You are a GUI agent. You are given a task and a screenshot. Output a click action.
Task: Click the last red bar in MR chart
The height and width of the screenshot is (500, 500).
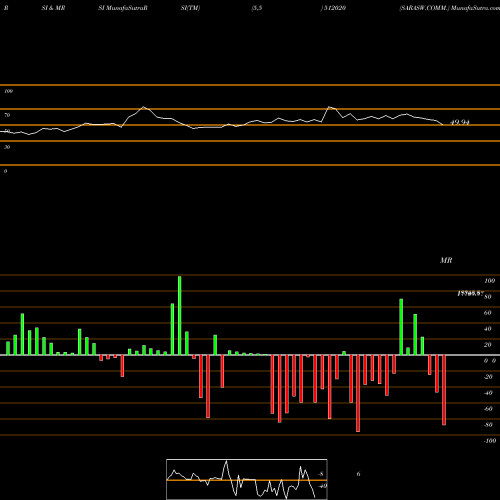[x=444, y=390]
